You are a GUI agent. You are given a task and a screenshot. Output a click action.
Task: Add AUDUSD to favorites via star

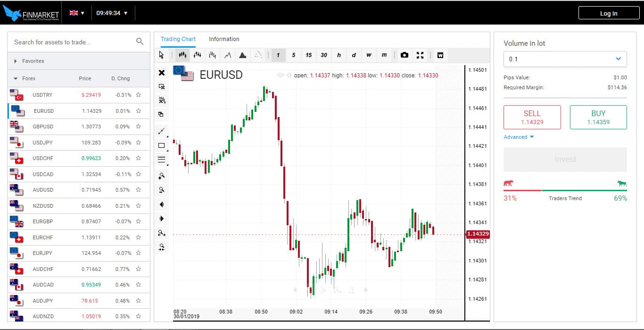139,190
